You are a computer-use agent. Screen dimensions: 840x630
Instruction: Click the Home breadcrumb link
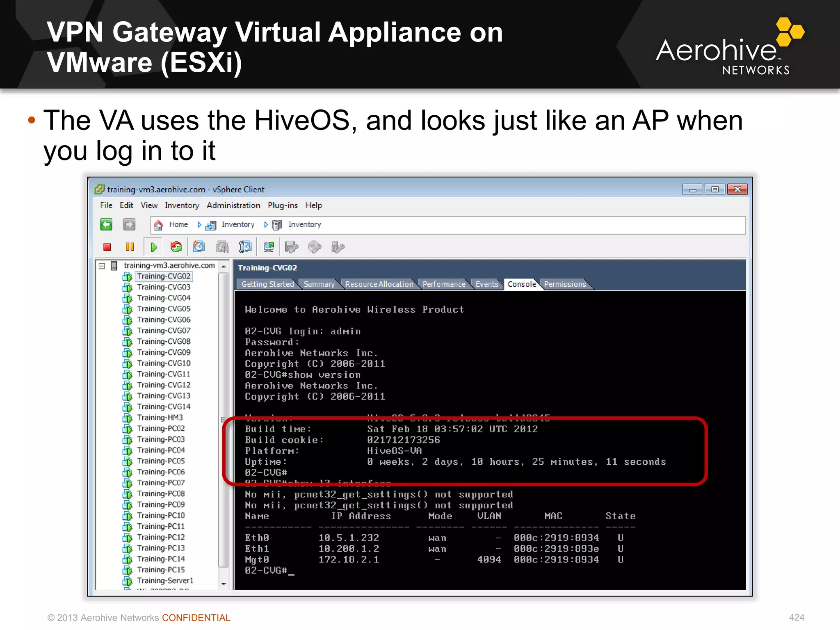pos(178,225)
